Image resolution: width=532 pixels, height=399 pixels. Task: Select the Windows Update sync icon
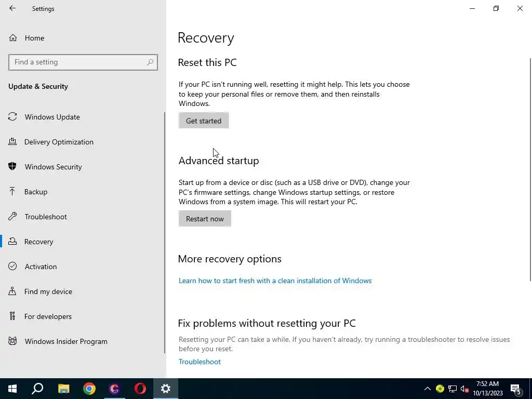12,117
